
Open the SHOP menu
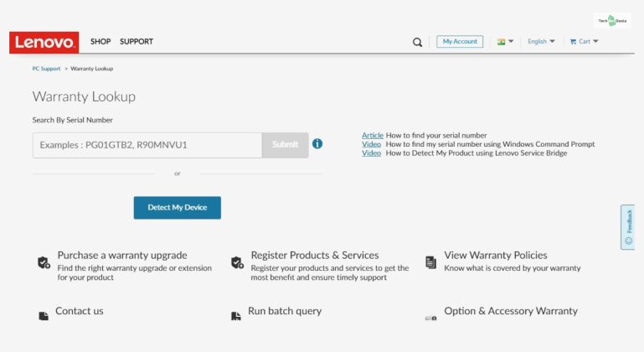100,42
